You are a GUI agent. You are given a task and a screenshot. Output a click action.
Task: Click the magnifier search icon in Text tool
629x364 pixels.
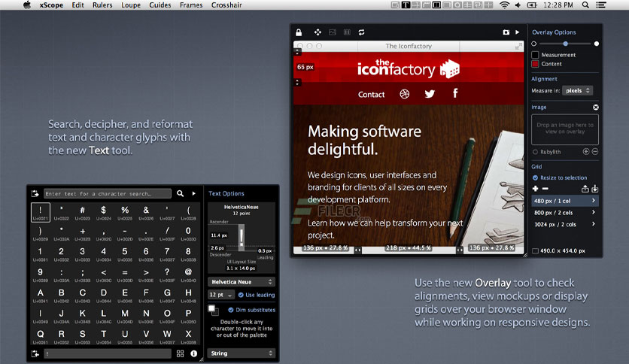180,193
